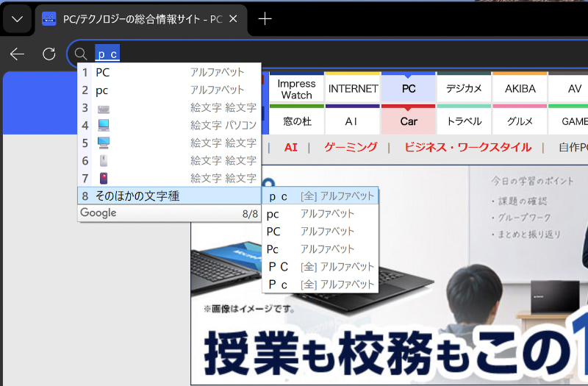Reload the current page

(49, 54)
